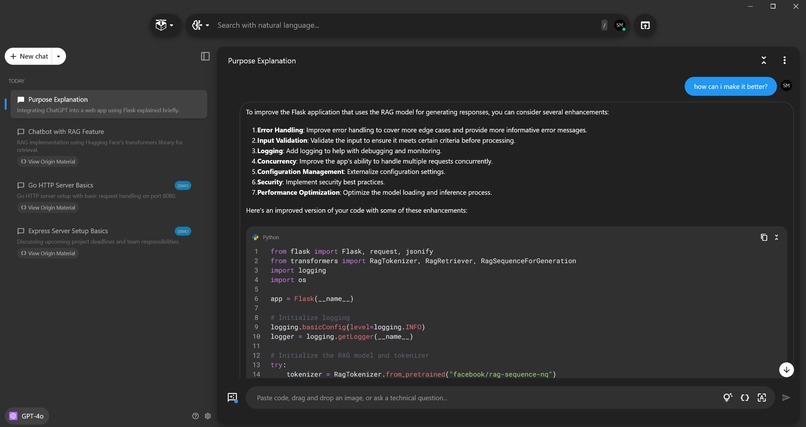The height and width of the screenshot is (427, 806).
Task: Open the settings gear icon in the sidebar
Action: pyautogui.click(x=208, y=416)
